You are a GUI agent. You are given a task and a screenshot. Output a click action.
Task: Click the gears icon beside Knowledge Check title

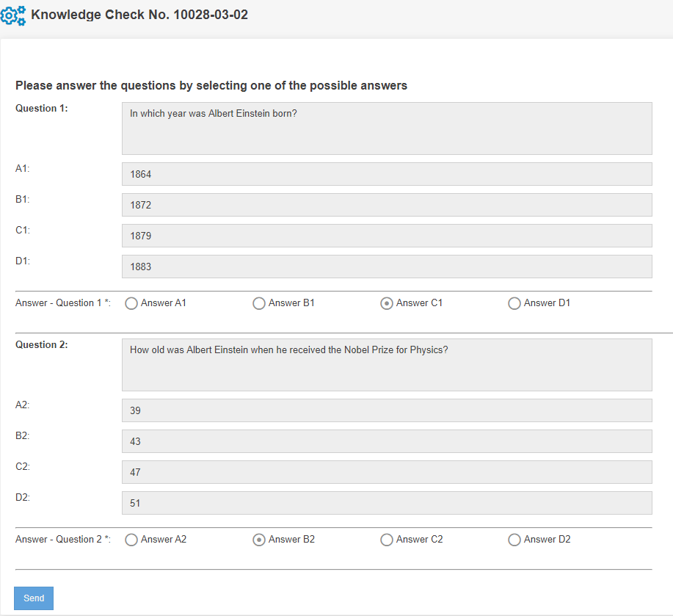click(13, 15)
